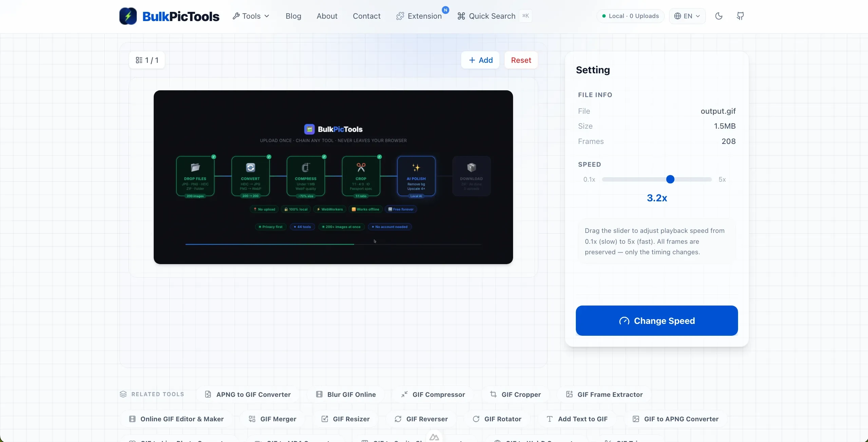Click the 3.2x speed value
The height and width of the screenshot is (442, 868).
coord(657,198)
